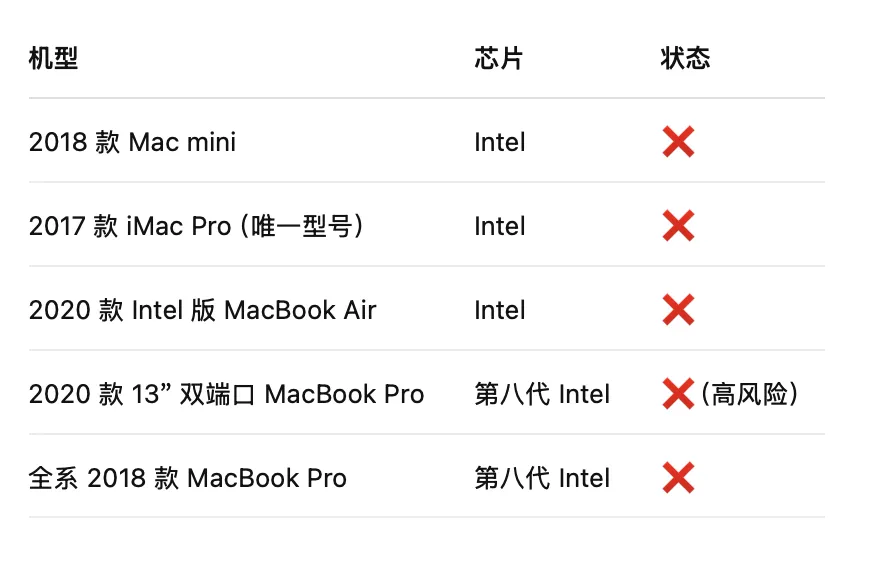Screen dimensions: 878x566
Task: Click the Intel chip cell for Mac mini
Action: click(499, 142)
